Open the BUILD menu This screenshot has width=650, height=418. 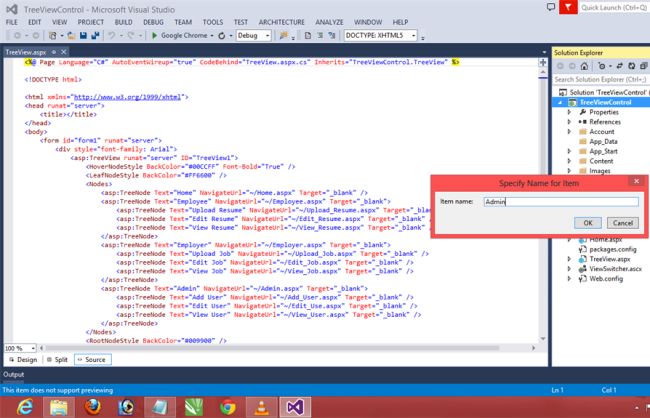(x=124, y=22)
